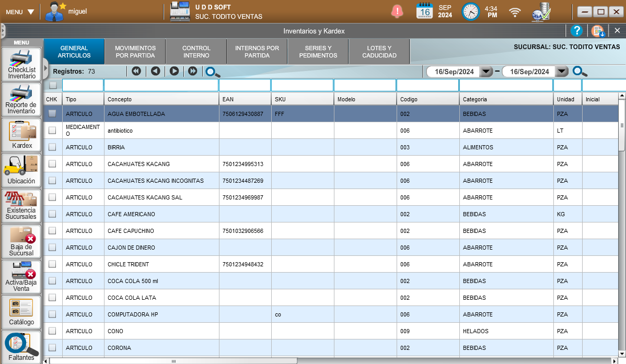Open the Catálogo sidebar icon
Image resolution: width=626 pixels, height=364 pixels.
pyautogui.click(x=21, y=311)
